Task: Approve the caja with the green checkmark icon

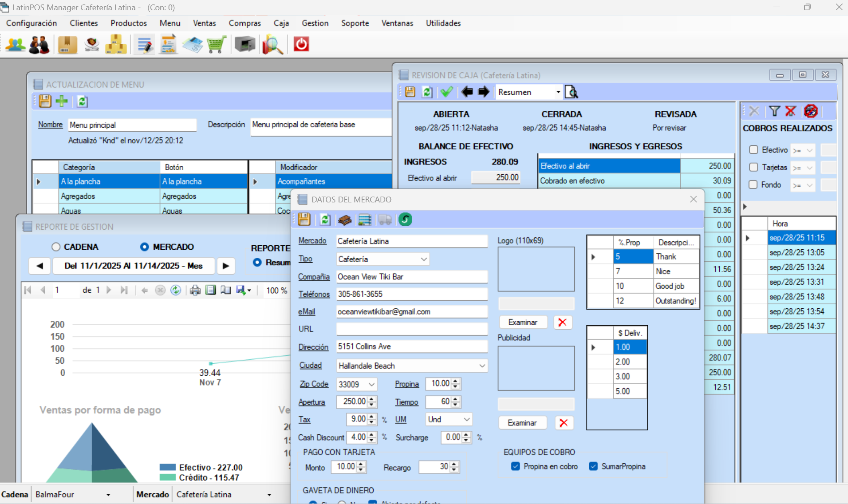Action: pyautogui.click(x=446, y=92)
